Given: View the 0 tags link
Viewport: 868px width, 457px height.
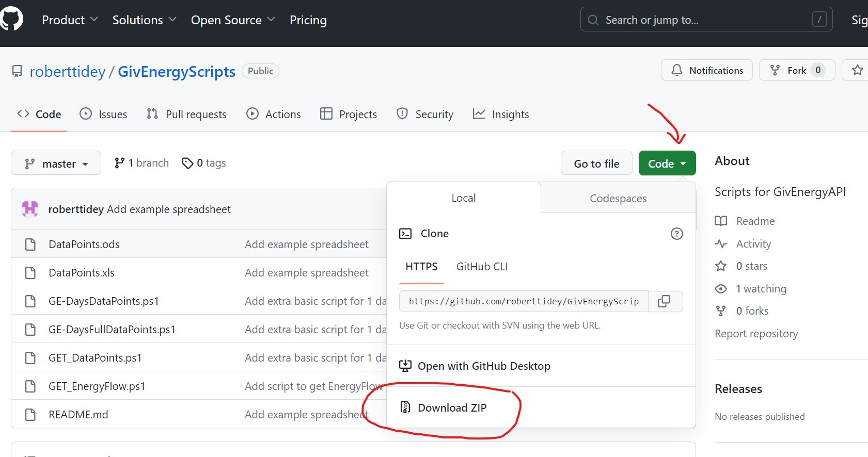Looking at the screenshot, I should [204, 163].
